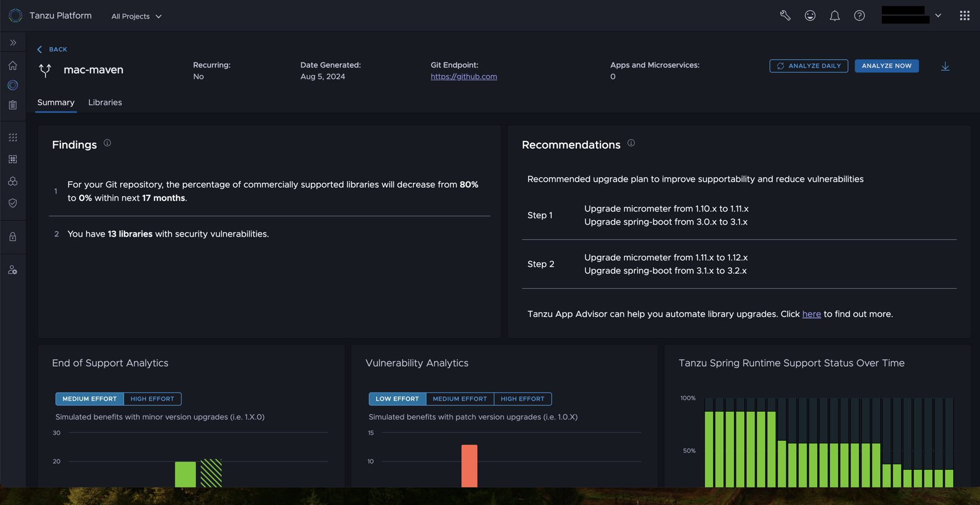Click the End of Support Analytics heading
980x505 pixels.
pyautogui.click(x=110, y=363)
